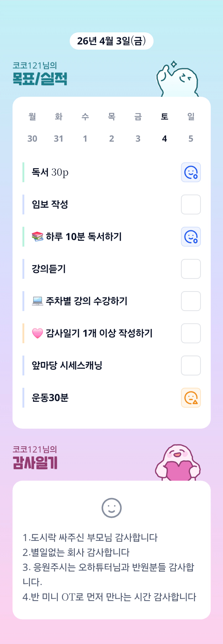Image resolution: width=223 pixels, height=644 pixels.
Task: Click the pink heart emoji beside 감사일기 goal
Action: tap(37, 333)
